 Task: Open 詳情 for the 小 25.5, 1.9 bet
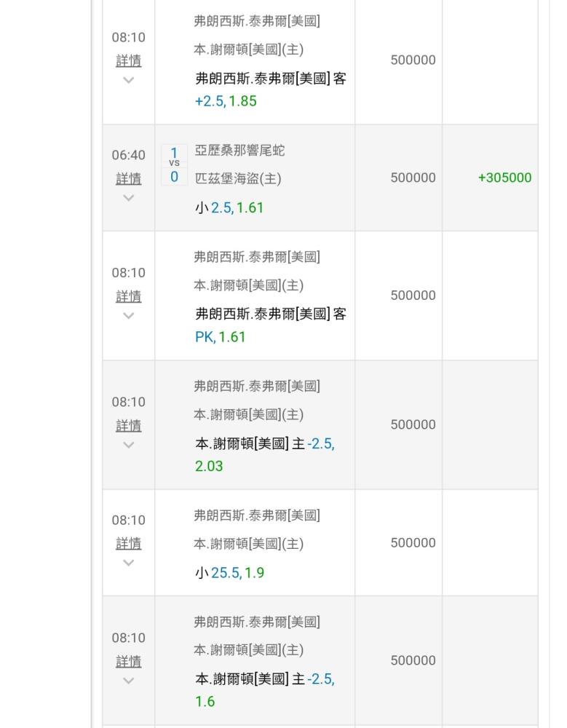tap(129, 544)
